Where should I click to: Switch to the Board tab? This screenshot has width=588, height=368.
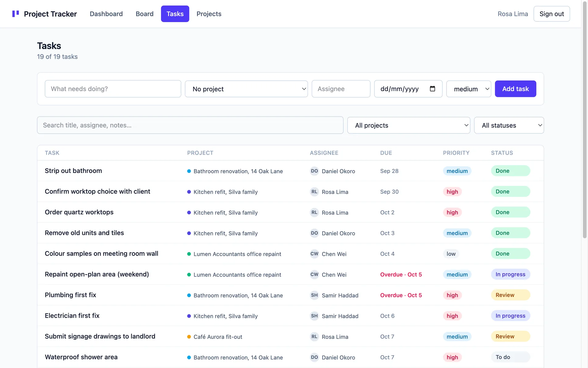[145, 14]
